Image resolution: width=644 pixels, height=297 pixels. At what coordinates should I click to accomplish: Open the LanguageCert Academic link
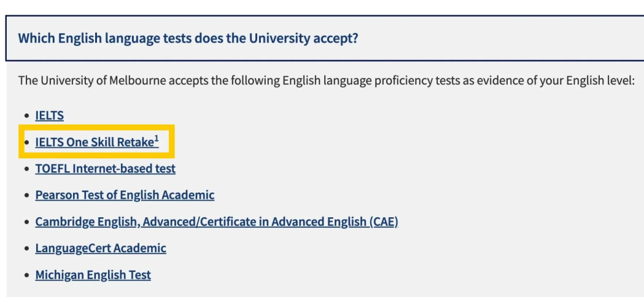101,249
